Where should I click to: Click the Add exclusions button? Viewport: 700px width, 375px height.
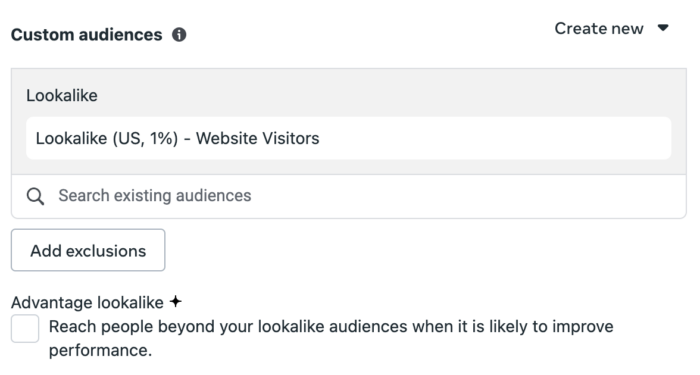click(88, 250)
